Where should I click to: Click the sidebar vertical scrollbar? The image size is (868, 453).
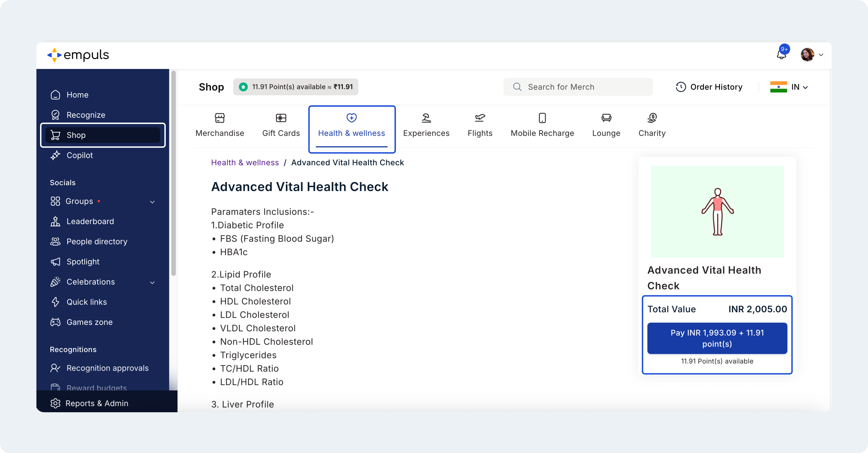(x=174, y=173)
